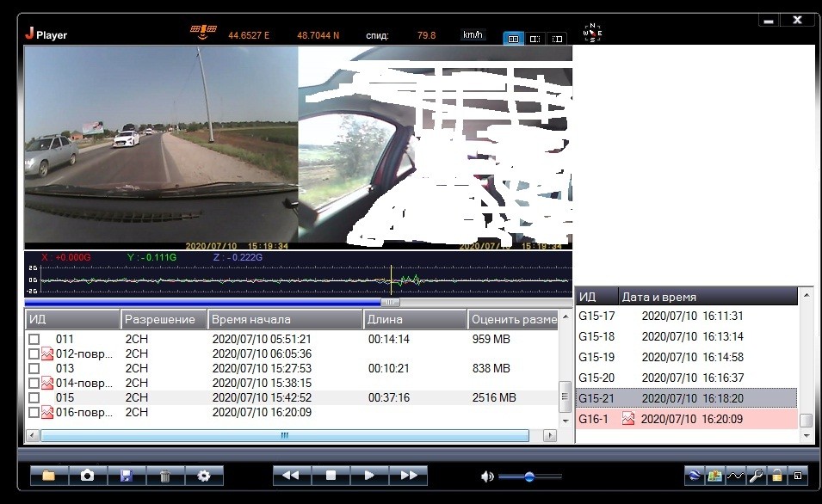Click damaged icon on event G16-1
The height and width of the screenshot is (504, 822).
click(x=628, y=419)
